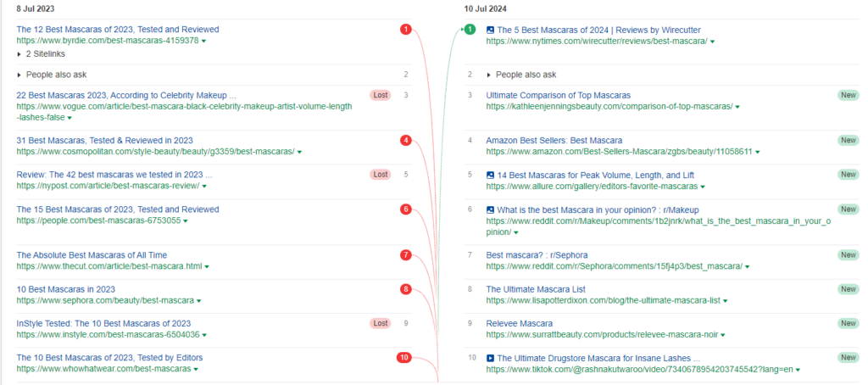
Task: Open dropdown arrow next to kathleenjenningsbeauty.com URL
Action: (x=737, y=107)
